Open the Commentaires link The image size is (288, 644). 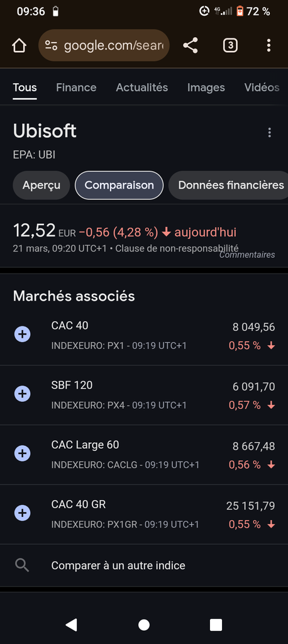pyautogui.click(x=247, y=255)
